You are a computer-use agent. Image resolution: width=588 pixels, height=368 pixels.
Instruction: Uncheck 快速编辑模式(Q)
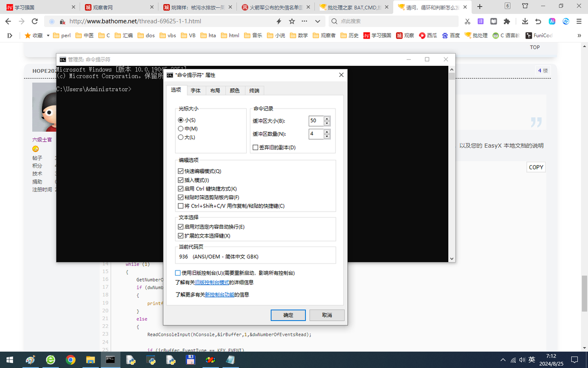pyautogui.click(x=181, y=171)
